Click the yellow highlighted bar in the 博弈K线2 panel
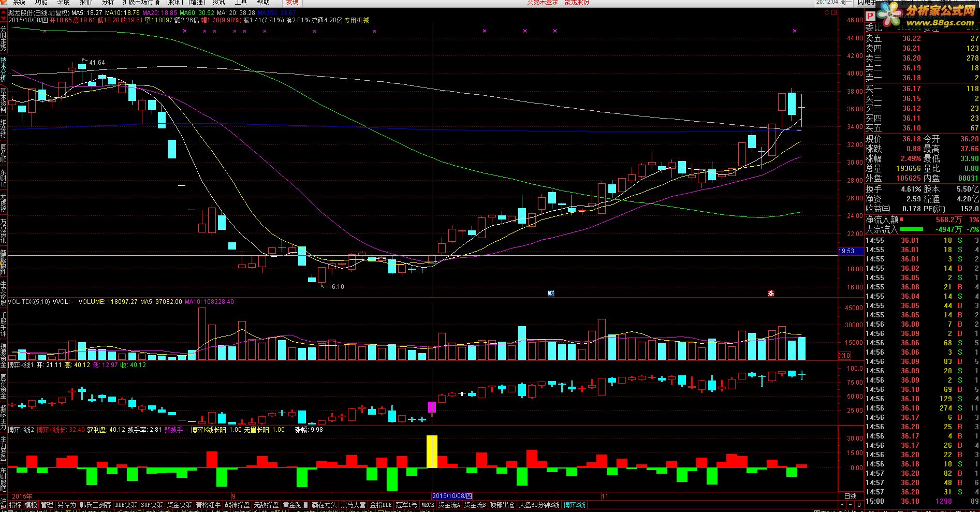 click(x=432, y=451)
